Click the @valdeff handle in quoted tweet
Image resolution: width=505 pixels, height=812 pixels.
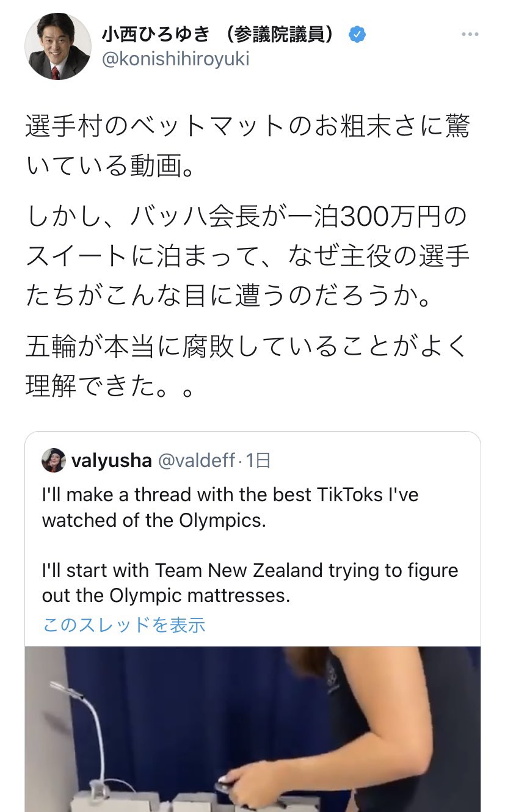point(197,460)
